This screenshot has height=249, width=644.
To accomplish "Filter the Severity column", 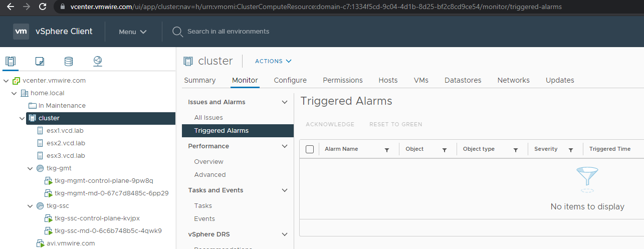I will [x=570, y=150].
